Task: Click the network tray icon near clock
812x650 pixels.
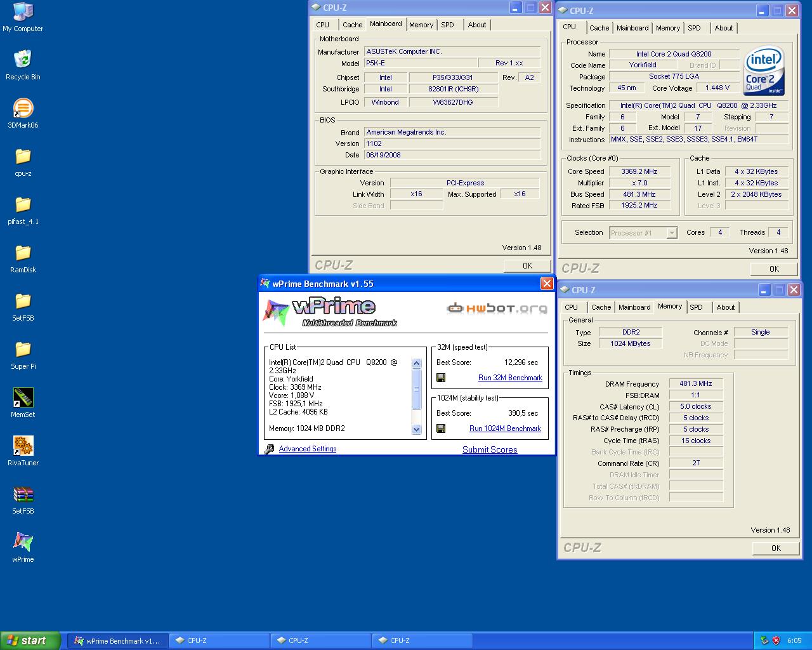Action: [x=764, y=640]
